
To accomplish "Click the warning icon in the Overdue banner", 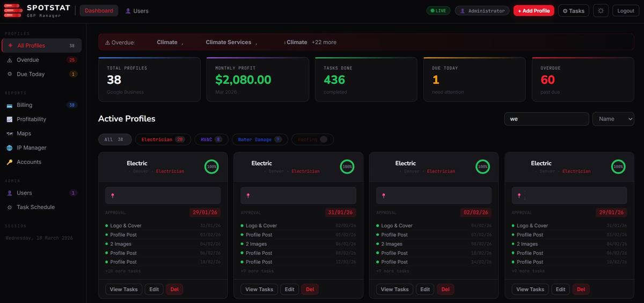I will click(x=107, y=42).
